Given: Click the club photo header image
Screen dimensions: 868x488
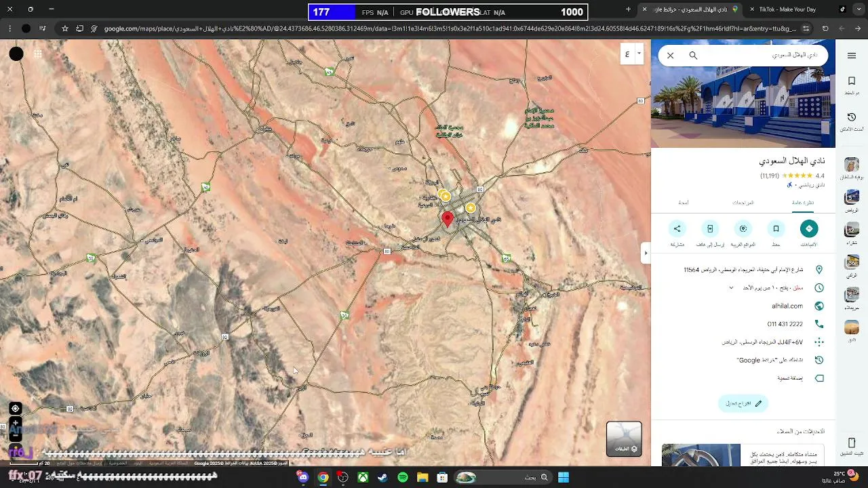Looking at the screenshot, I should tap(743, 107).
